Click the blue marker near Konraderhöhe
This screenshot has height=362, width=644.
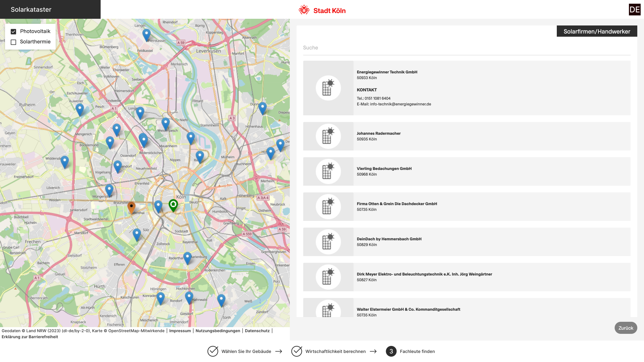161,298
